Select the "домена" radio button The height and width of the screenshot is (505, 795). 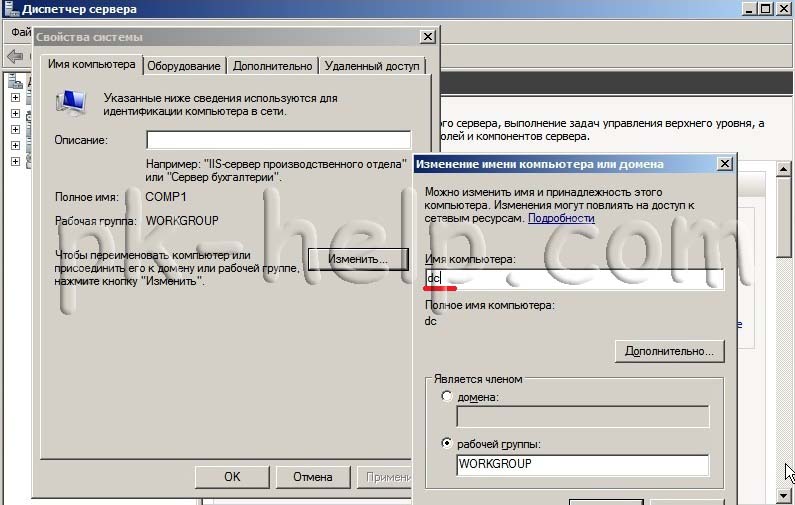click(446, 397)
